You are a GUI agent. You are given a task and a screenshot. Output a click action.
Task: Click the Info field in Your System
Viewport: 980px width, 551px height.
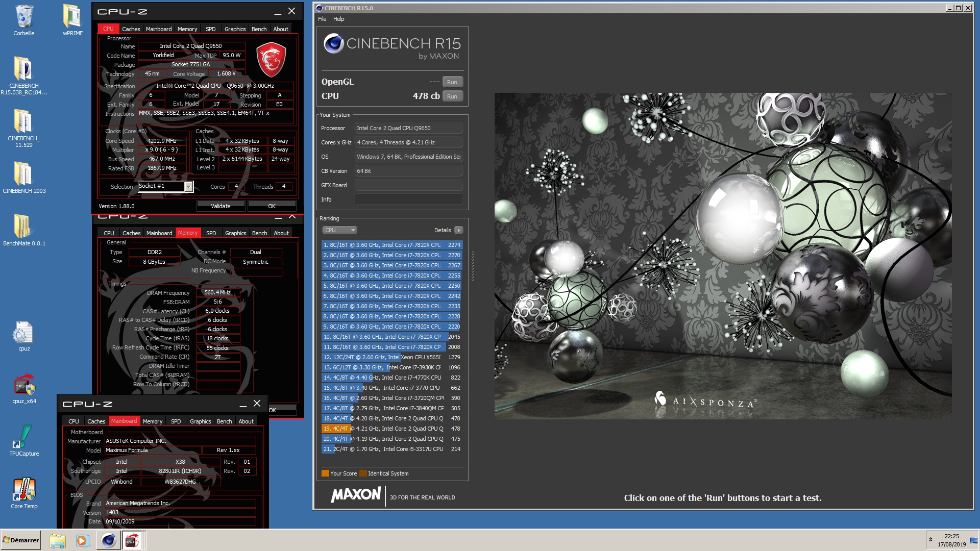[x=409, y=199]
